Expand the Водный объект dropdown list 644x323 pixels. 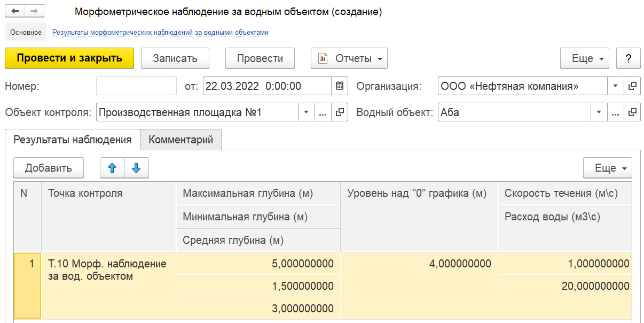(599, 113)
